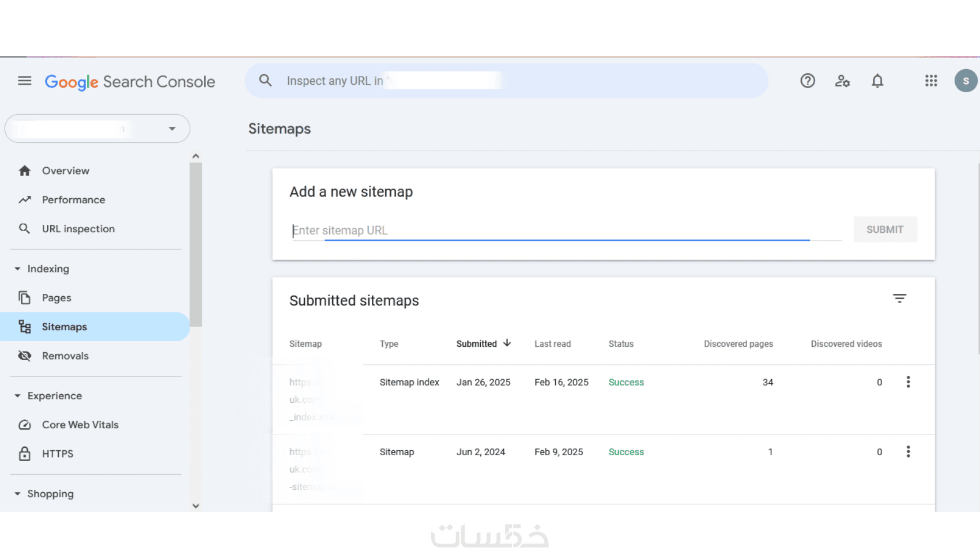980x559 pixels.
Task: Open more options for the Sitemap index row
Action: (x=908, y=382)
